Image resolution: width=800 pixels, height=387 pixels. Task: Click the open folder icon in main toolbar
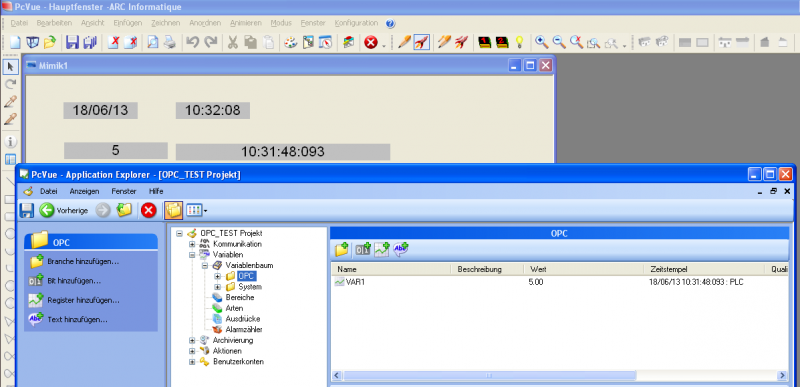49,42
